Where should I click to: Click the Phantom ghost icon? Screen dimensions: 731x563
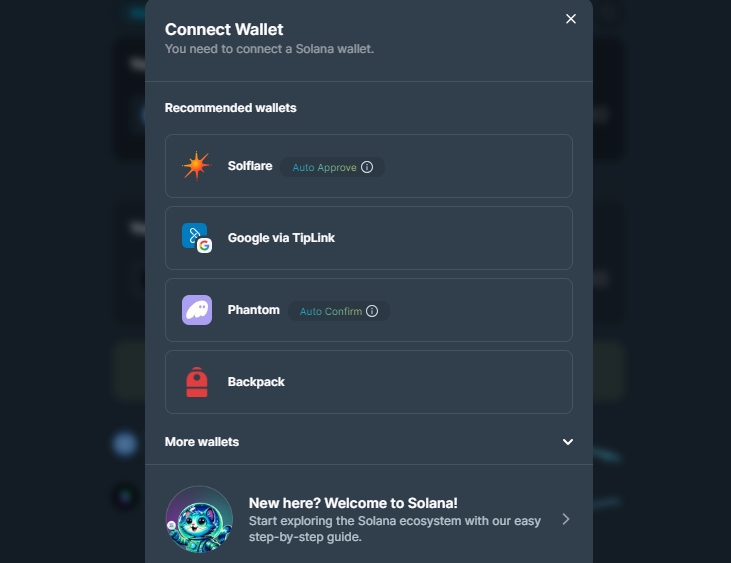coord(197,310)
